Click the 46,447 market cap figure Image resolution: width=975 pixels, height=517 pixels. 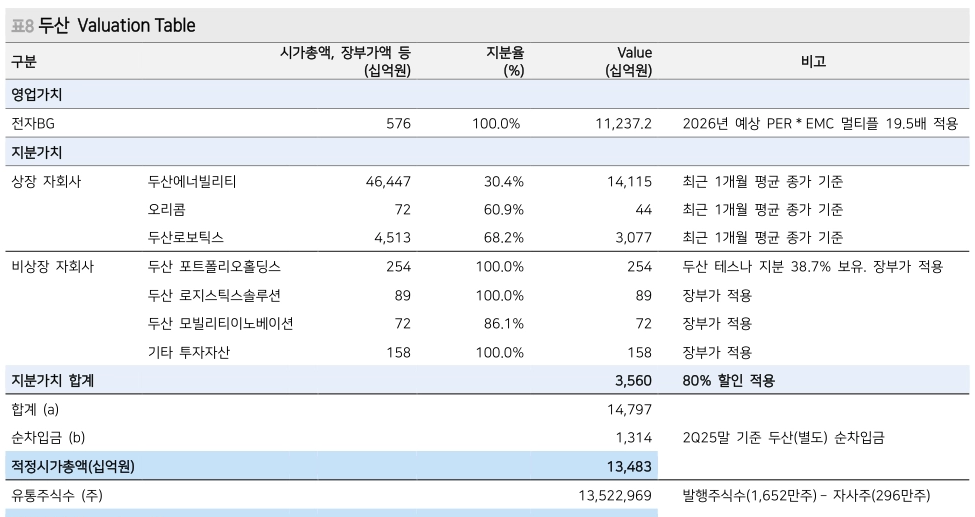388,181
